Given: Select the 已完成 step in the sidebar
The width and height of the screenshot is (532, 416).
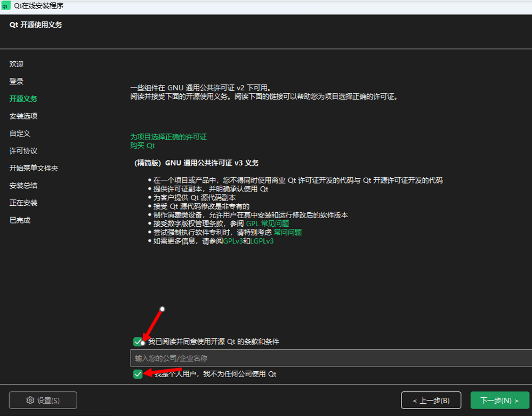Looking at the screenshot, I should (20, 220).
